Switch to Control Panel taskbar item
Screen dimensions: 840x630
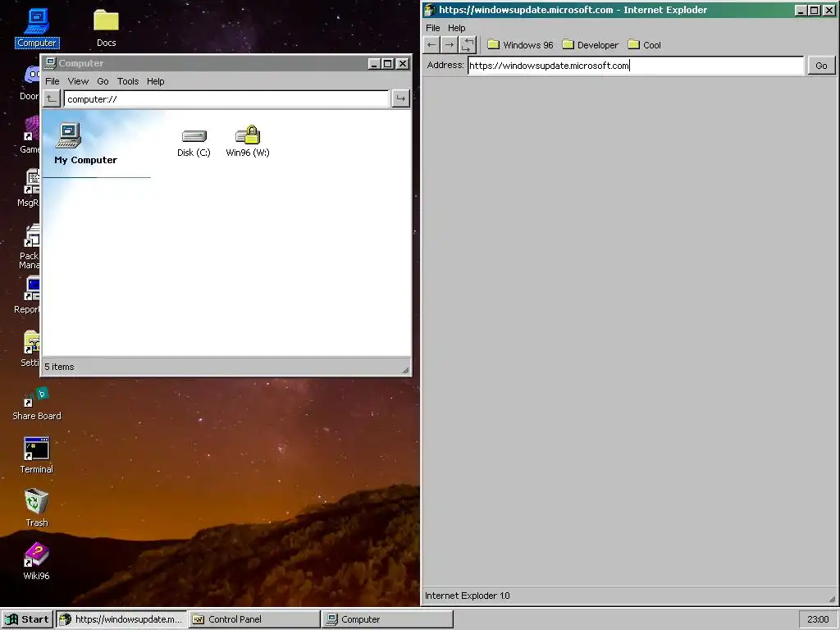coord(254,619)
